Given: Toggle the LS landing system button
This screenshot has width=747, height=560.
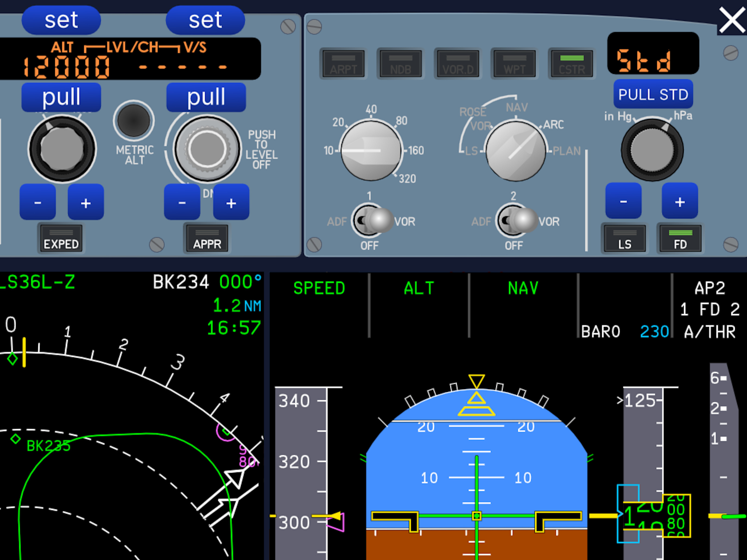Looking at the screenshot, I should (x=625, y=238).
